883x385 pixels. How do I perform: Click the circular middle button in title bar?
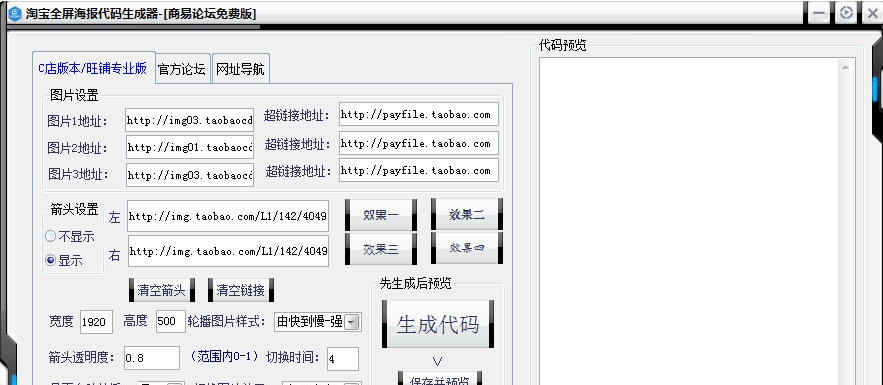[x=845, y=13]
